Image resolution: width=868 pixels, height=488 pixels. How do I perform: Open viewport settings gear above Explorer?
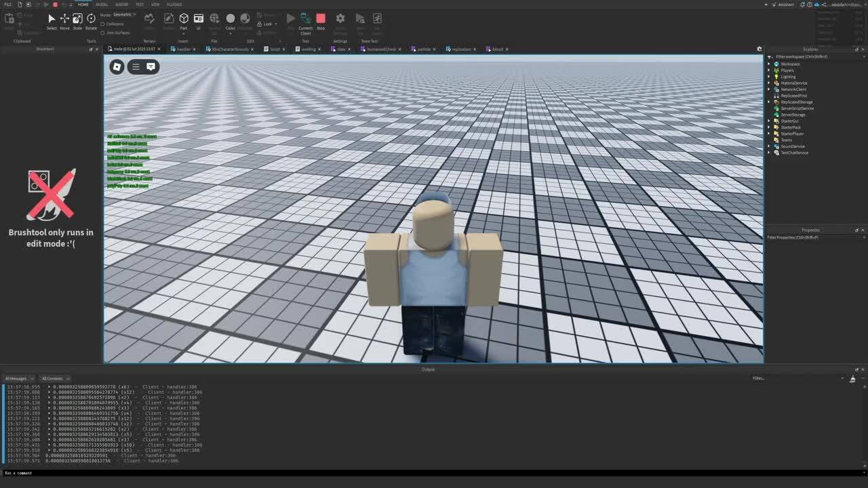[x=759, y=49]
